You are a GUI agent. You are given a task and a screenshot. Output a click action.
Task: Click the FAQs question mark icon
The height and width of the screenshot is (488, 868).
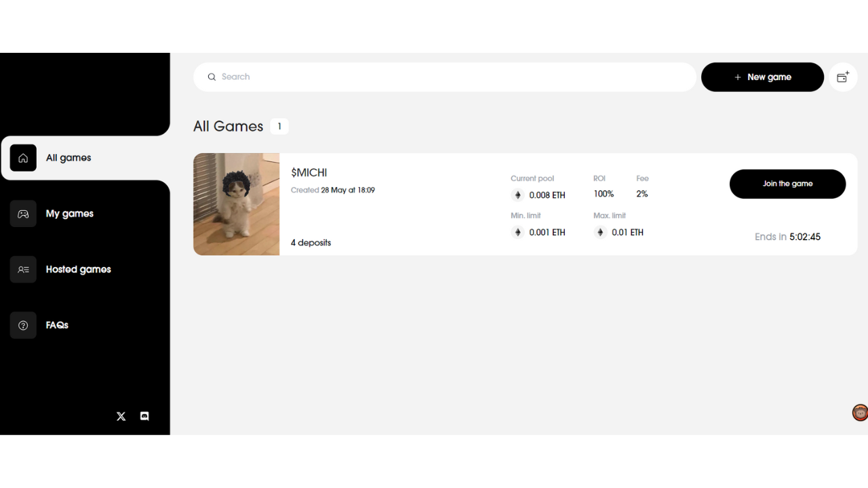click(x=23, y=325)
